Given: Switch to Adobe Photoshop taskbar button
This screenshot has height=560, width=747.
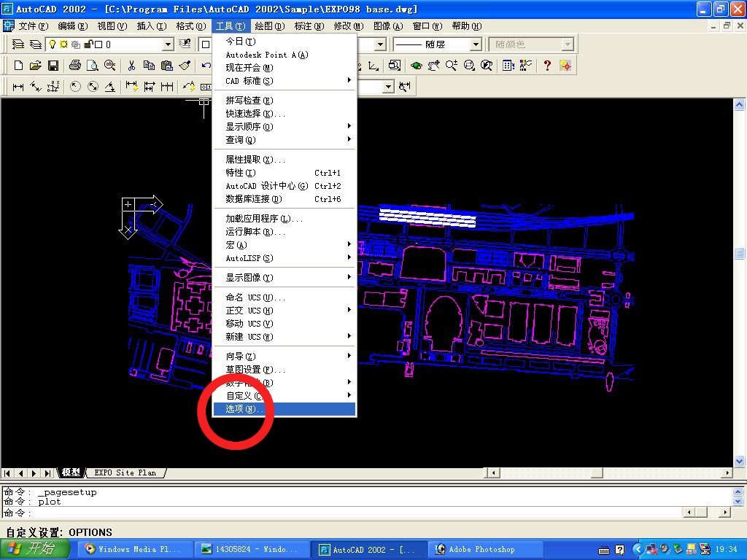Looking at the screenshot, I should [484, 550].
